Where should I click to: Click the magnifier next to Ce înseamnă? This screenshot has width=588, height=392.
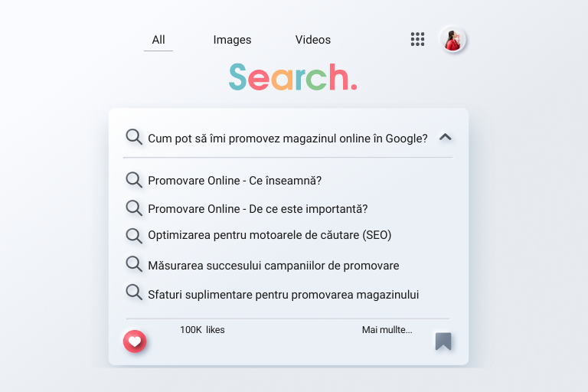134,180
